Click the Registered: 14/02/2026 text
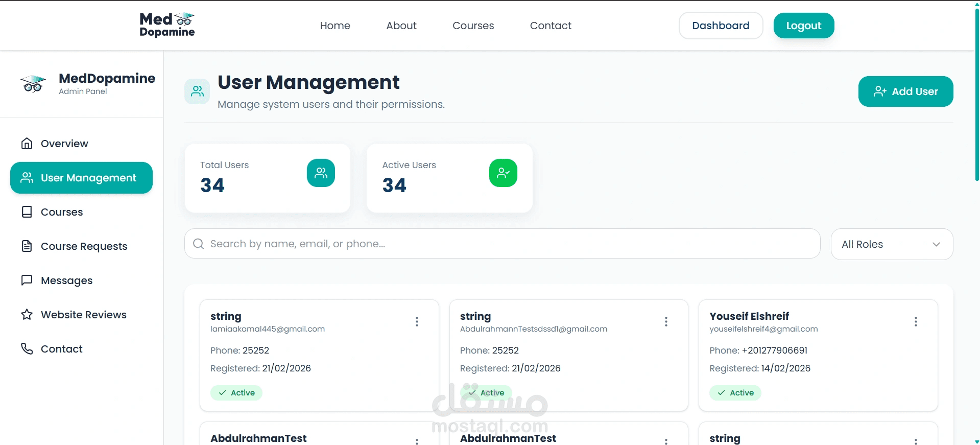 760,368
